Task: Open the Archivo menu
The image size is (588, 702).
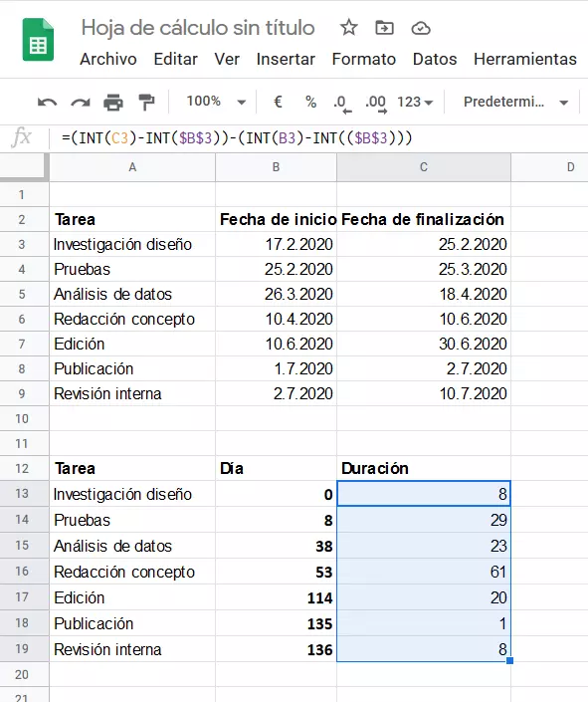Action: (108, 59)
